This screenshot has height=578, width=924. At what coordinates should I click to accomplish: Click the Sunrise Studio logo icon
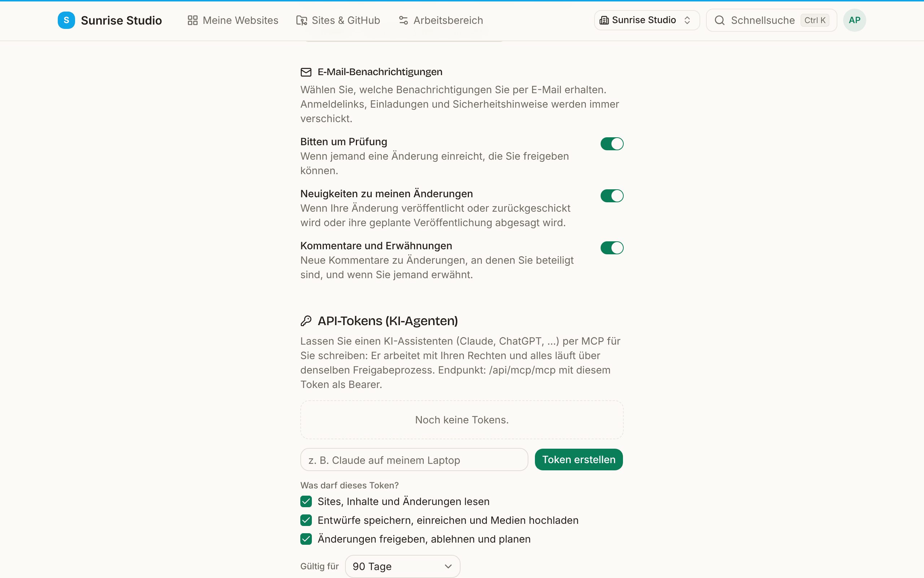tap(66, 20)
